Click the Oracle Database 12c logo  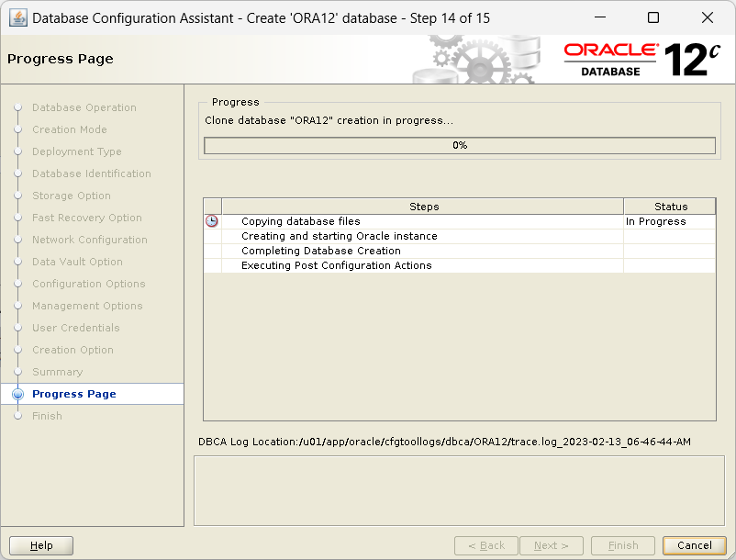point(641,60)
